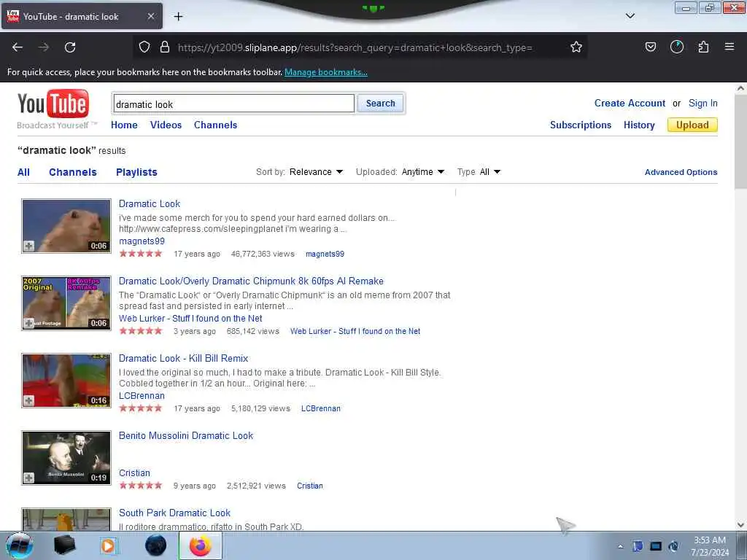Open the Dramatic Look video title
Screen dimensions: 747x560
pyautogui.click(x=149, y=204)
